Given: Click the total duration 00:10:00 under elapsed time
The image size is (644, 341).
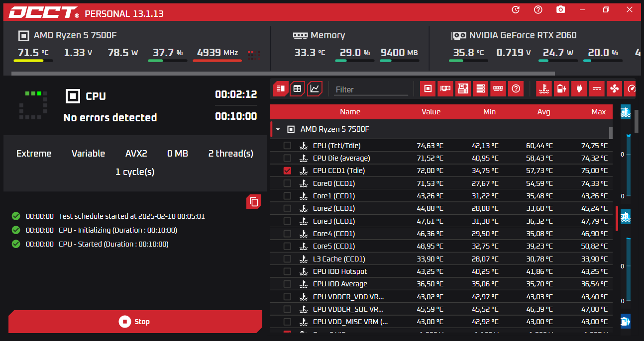Looking at the screenshot, I should tap(236, 116).
